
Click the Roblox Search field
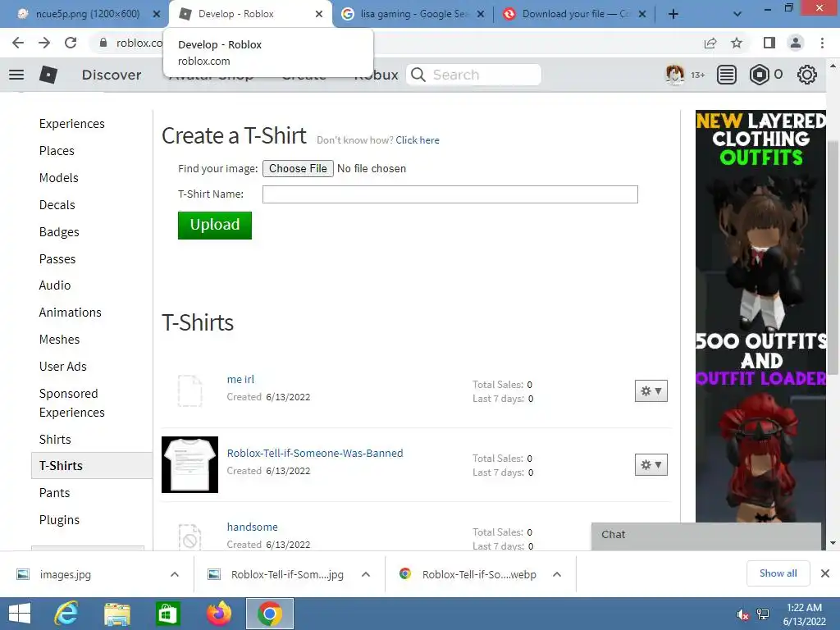[x=474, y=75]
